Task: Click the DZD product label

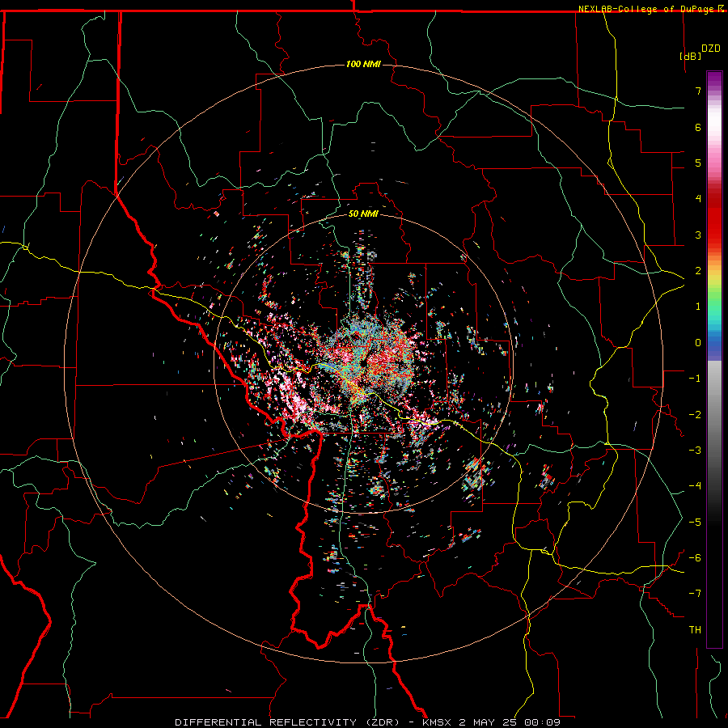Action: click(711, 49)
